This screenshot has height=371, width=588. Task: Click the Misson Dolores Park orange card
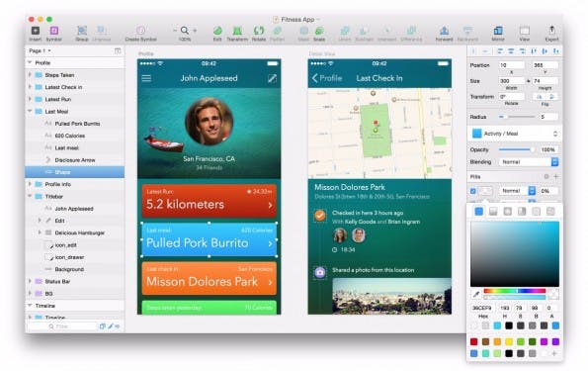[209, 278]
